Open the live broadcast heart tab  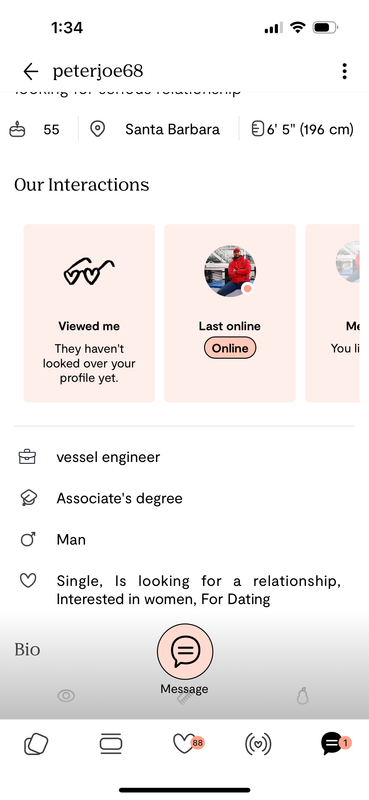click(258, 744)
